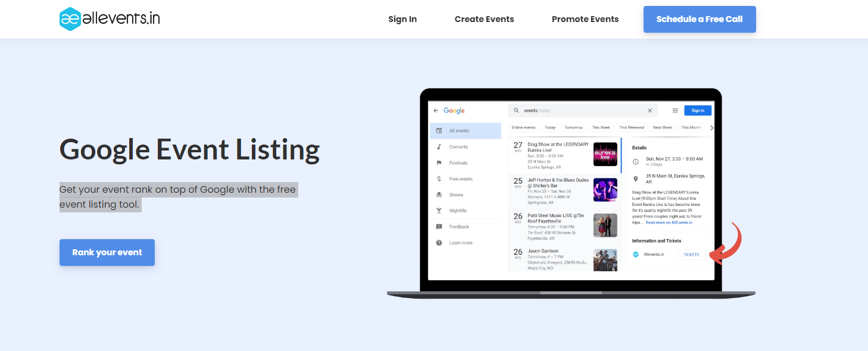This screenshot has width=868, height=351.
Task: Click the clock icon in Details
Action: click(636, 161)
